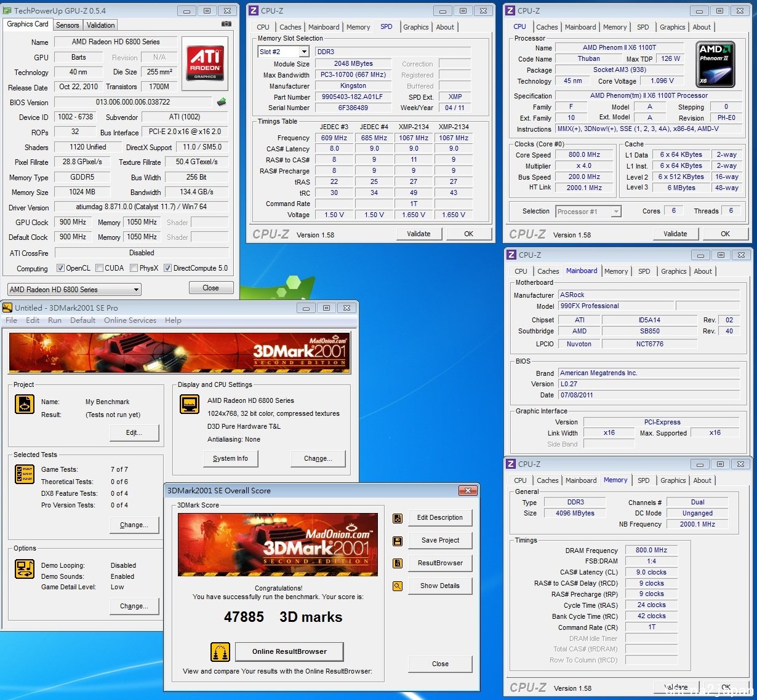The height and width of the screenshot is (700, 757).
Task: Open the Run menu in 3DMark2001
Action: (55, 320)
